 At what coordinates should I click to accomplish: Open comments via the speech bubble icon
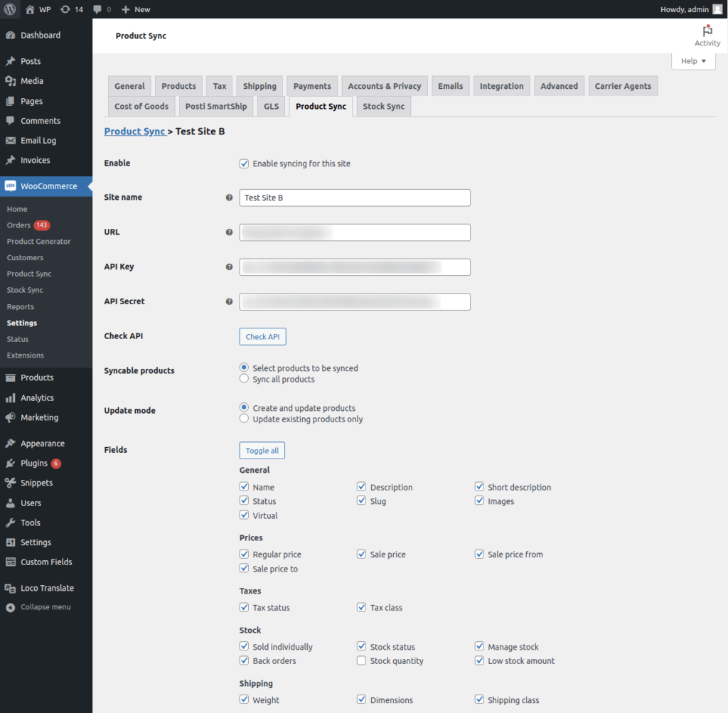pos(96,9)
